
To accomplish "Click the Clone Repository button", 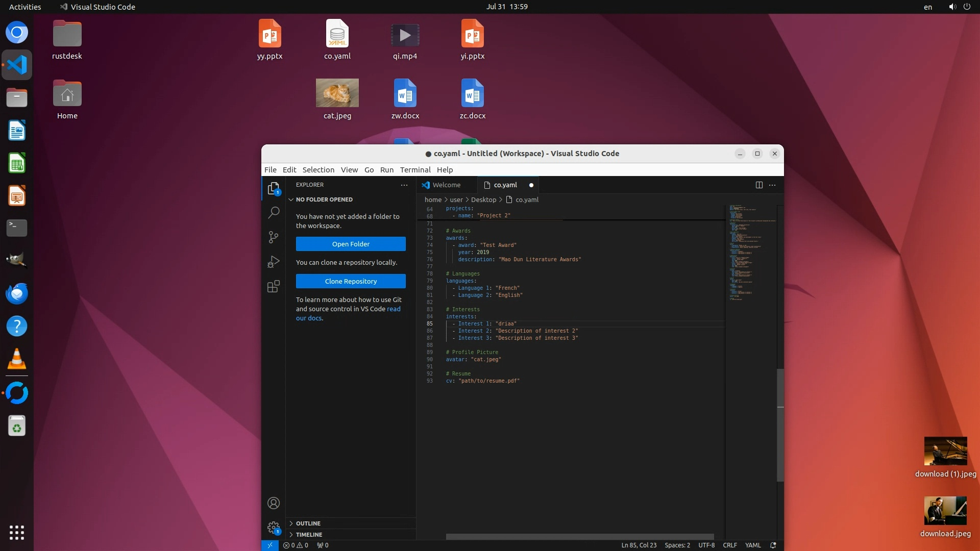I will click(351, 281).
